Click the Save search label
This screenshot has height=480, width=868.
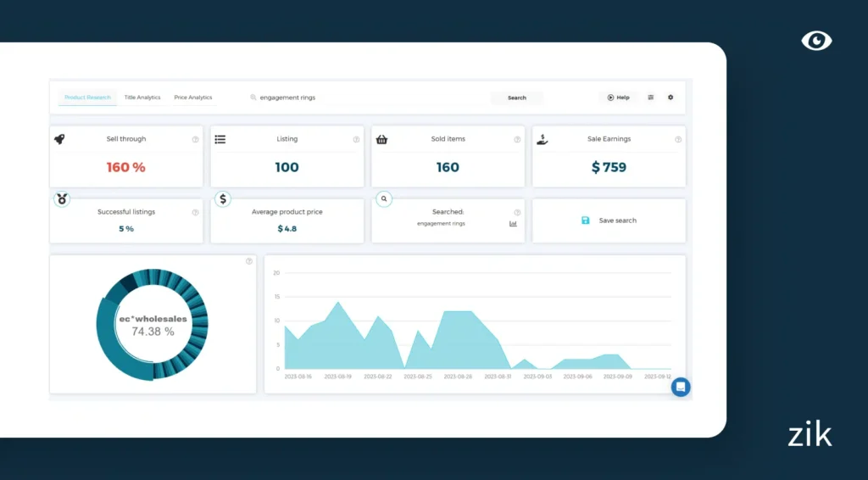tap(617, 220)
